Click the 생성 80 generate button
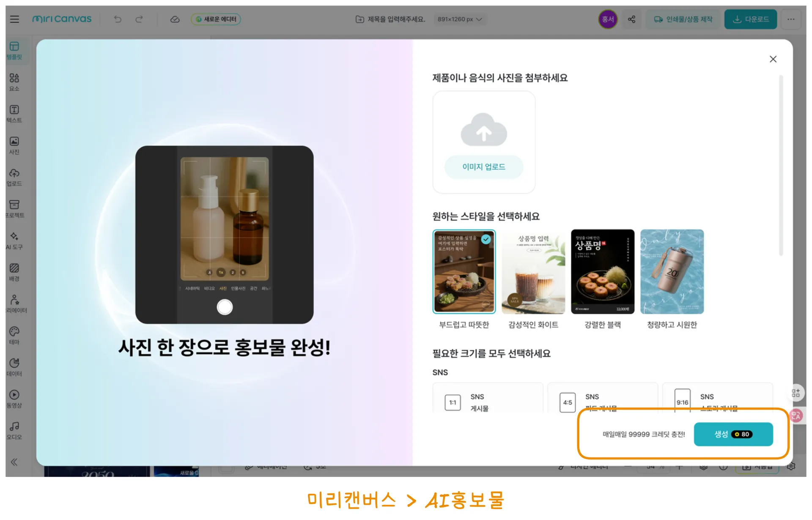 [x=733, y=434]
